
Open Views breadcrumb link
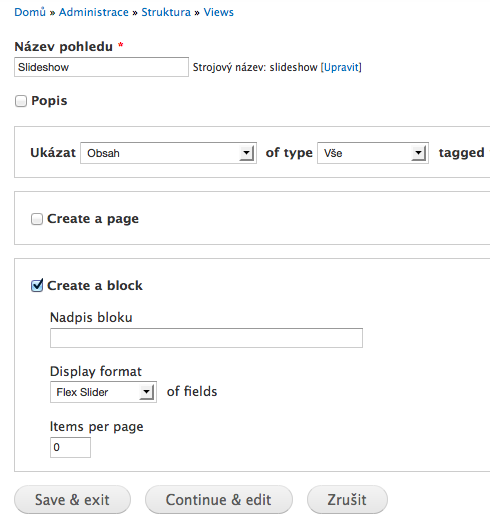click(x=219, y=12)
